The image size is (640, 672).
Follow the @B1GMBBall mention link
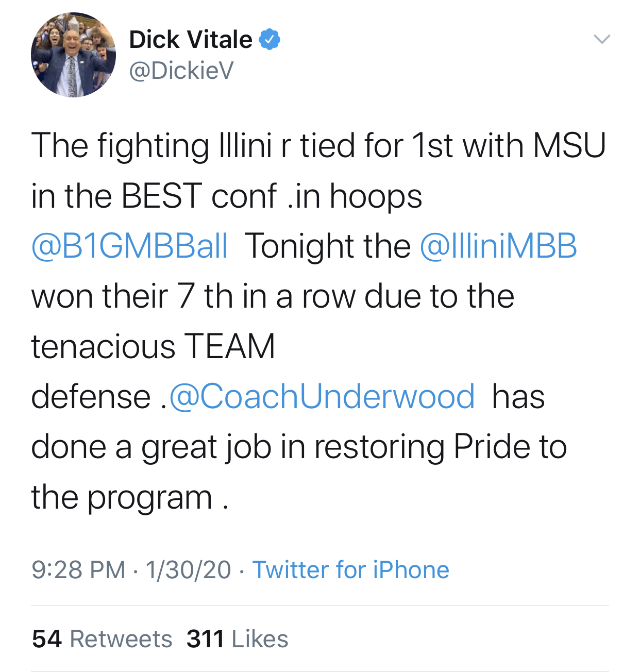point(129,246)
